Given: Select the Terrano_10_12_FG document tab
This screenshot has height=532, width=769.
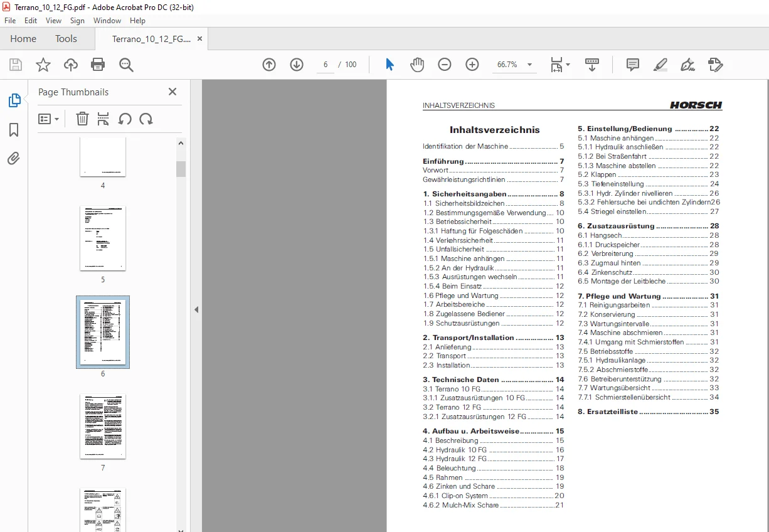Looking at the screenshot, I should click(x=151, y=39).
